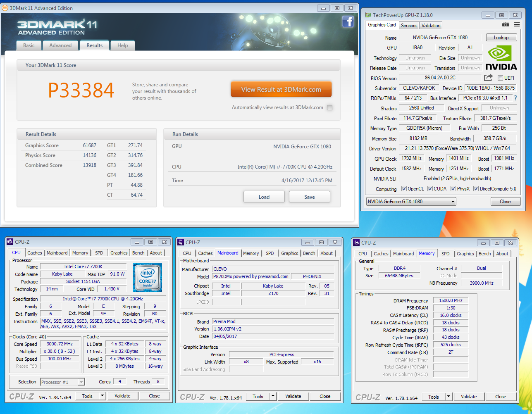Click View Result at 3DMark.com button

pos(281,89)
